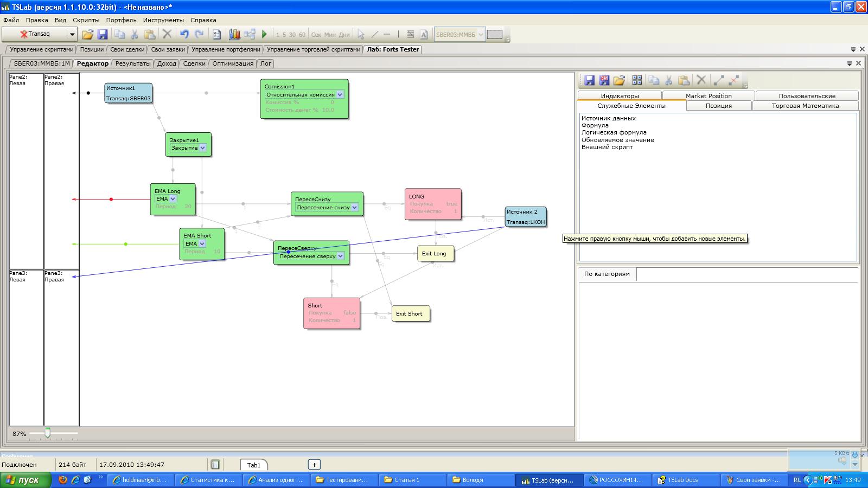Delete block with editor panel X icon

tap(701, 80)
